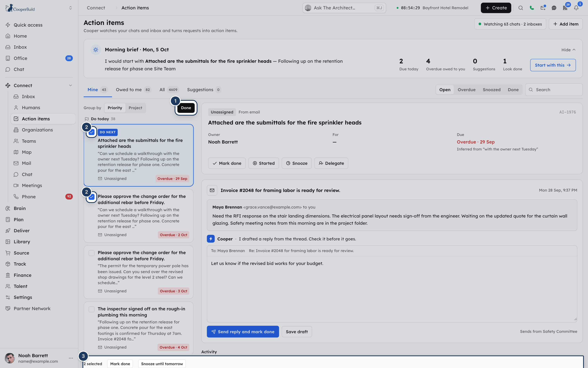The height and width of the screenshot is (368, 588).
Task: Open the search icon in top bar
Action: click(520, 8)
